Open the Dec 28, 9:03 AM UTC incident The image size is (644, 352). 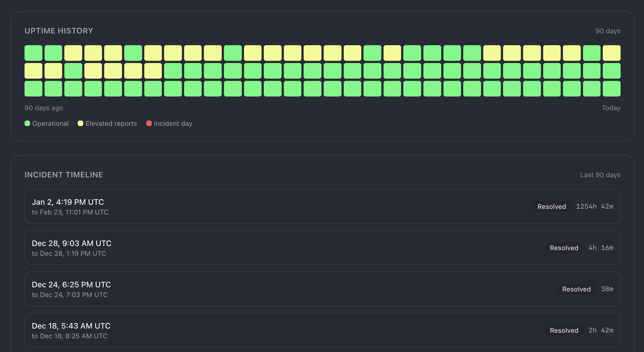[x=72, y=243]
